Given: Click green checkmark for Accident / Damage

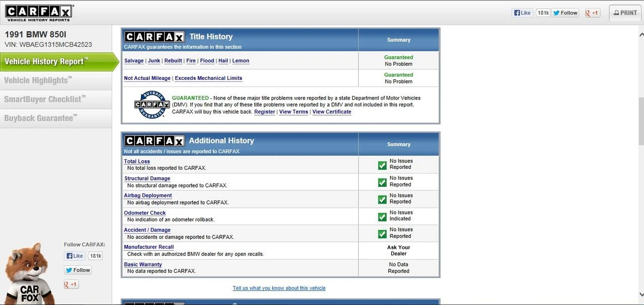Looking at the screenshot, I should click(x=382, y=234).
